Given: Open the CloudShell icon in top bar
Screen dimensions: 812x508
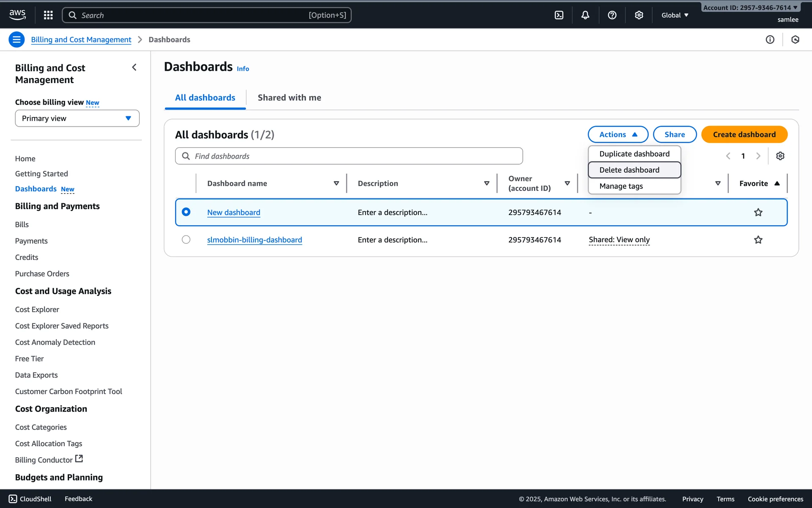Looking at the screenshot, I should 559,15.
